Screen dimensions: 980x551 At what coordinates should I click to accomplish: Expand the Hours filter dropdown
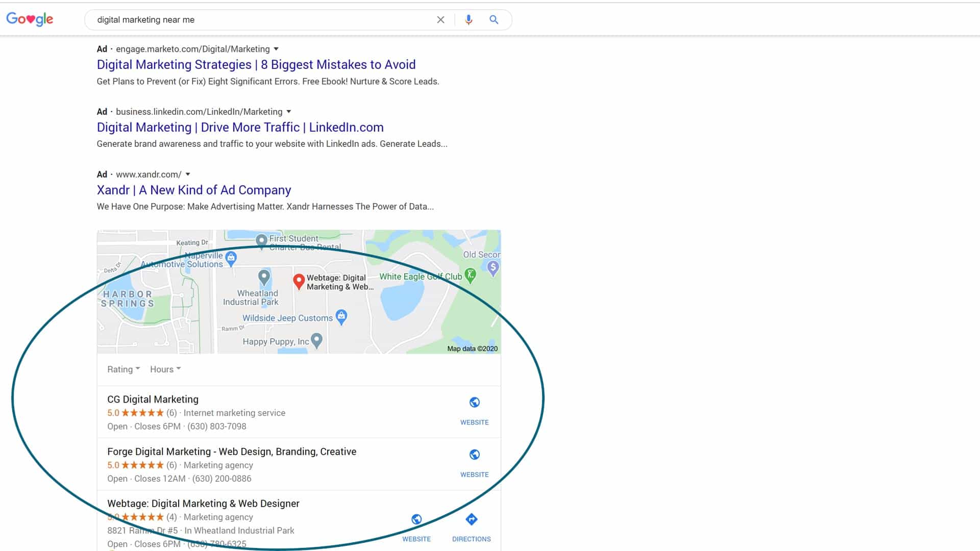point(165,369)
